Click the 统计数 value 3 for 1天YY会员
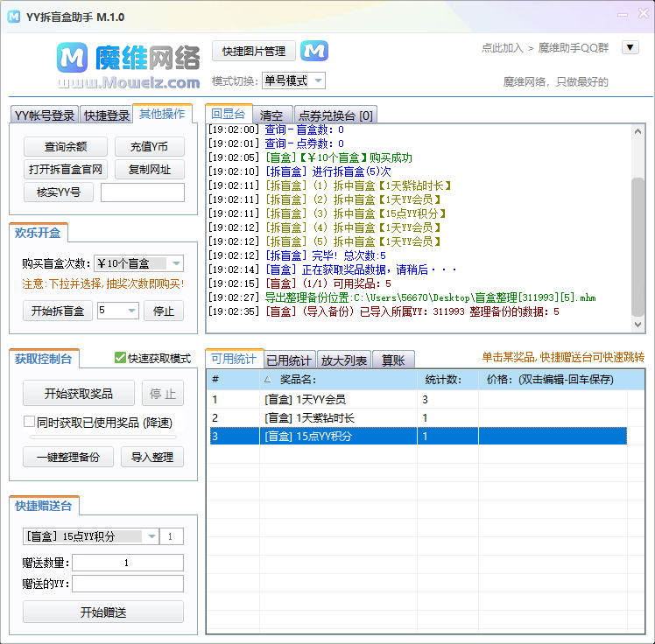The image size is (655, 644). tap(426, 399)
